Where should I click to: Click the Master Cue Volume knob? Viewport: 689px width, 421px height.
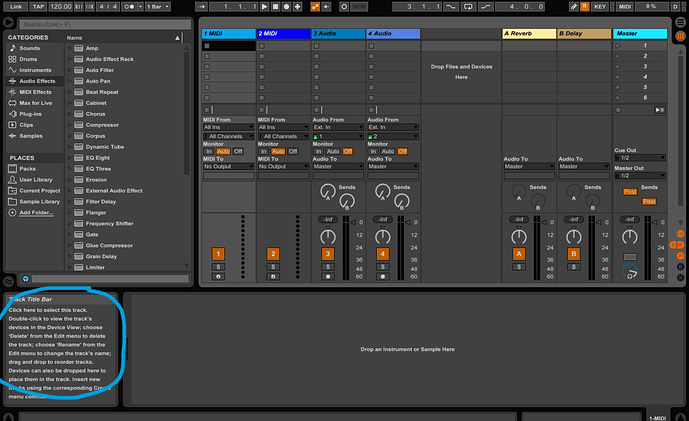point(630,271)
